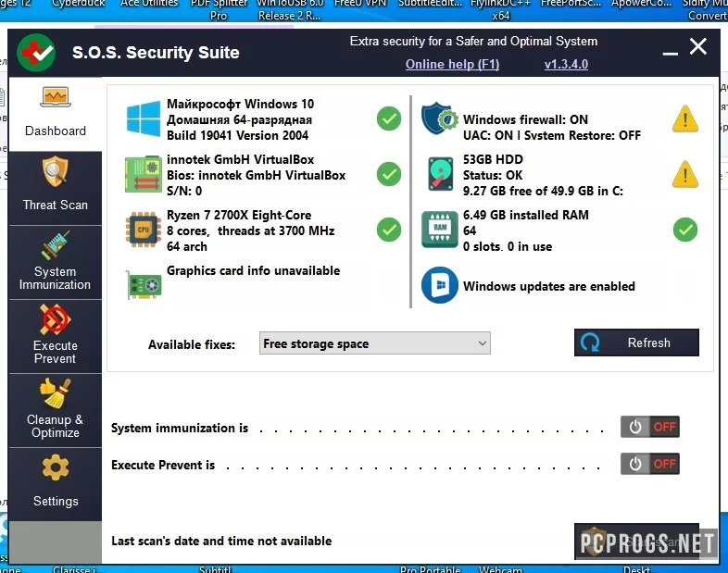
Task: Click 'Graphics card info unavailable' text
Action: [x=253, y=270]
